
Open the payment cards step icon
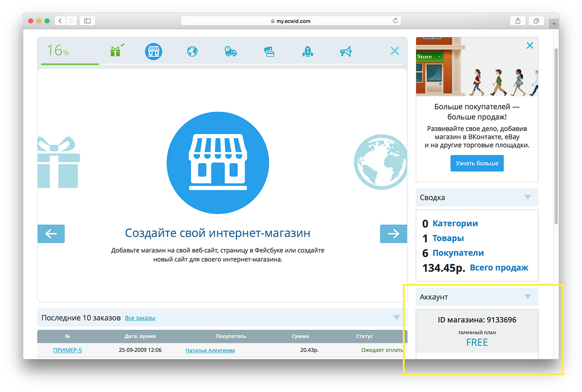click(269, 52)
